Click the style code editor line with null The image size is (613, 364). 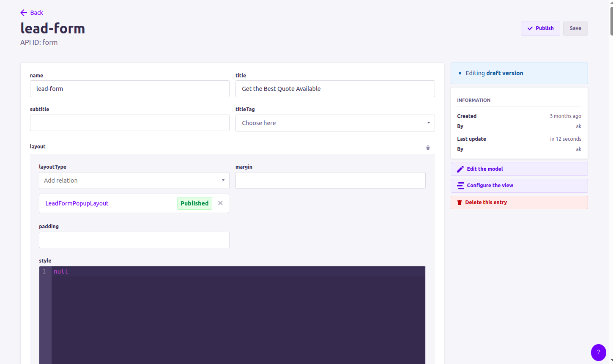238,271
